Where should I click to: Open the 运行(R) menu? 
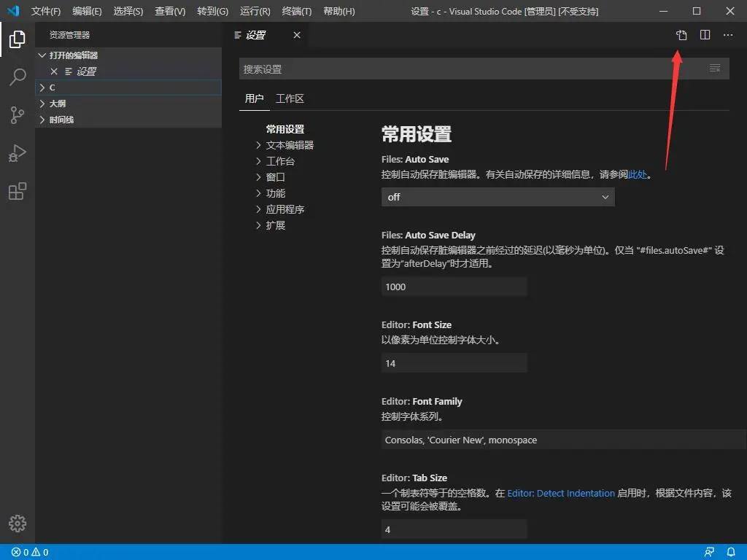255,11
